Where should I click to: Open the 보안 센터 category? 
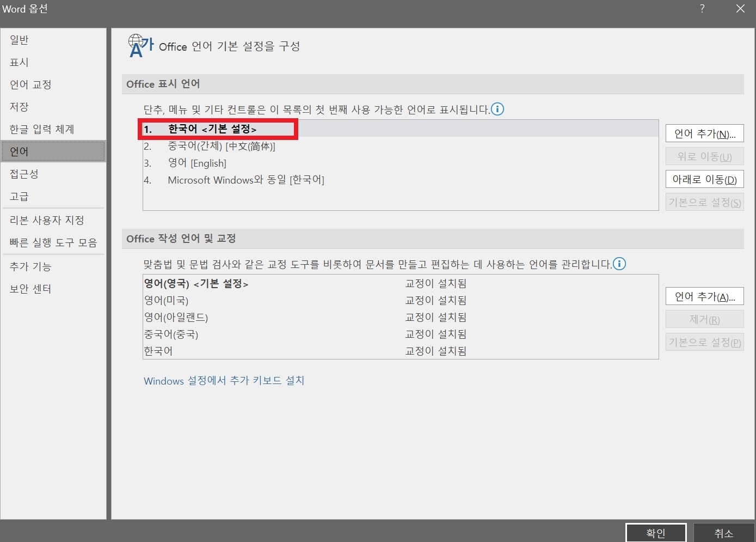(x=53, y=289)
